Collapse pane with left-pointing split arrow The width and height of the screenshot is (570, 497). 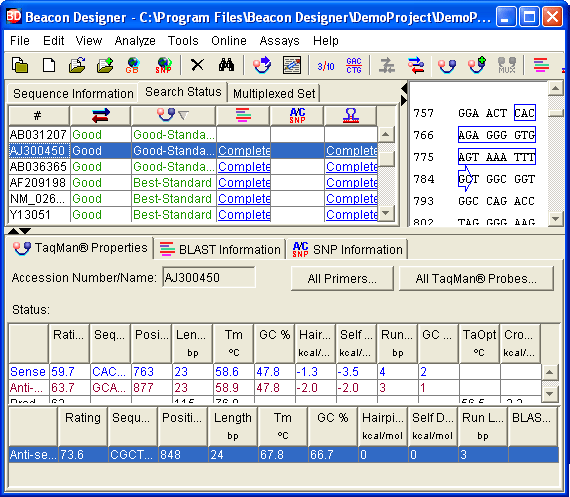[404, 88]
